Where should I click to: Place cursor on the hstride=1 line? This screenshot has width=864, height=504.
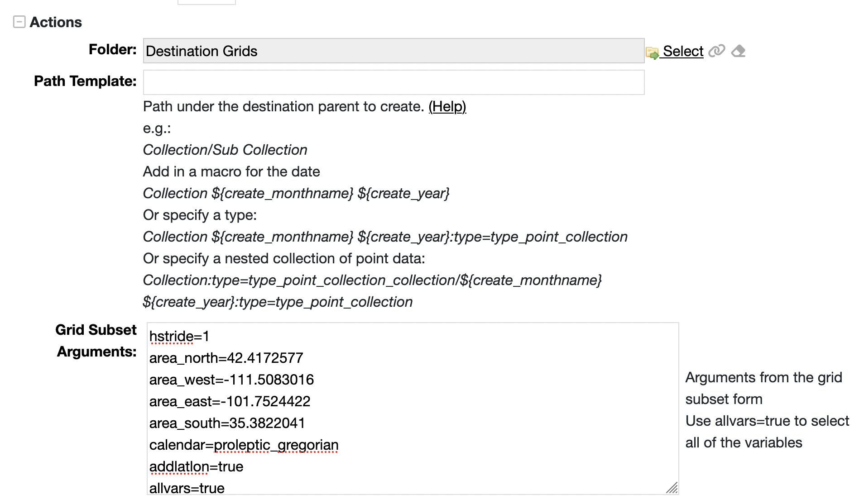[x=179, y=337]
